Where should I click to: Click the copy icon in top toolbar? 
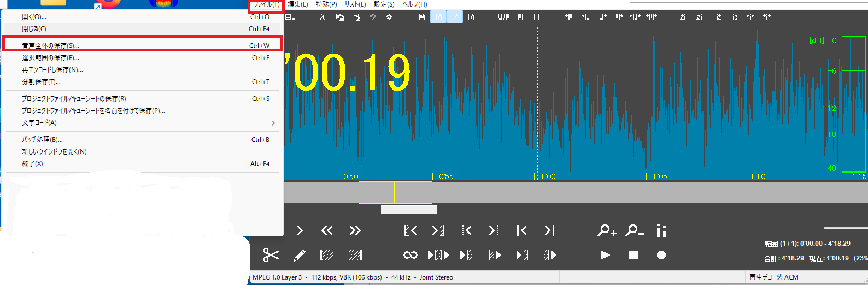pyautogui.click(x=339, y=17)
